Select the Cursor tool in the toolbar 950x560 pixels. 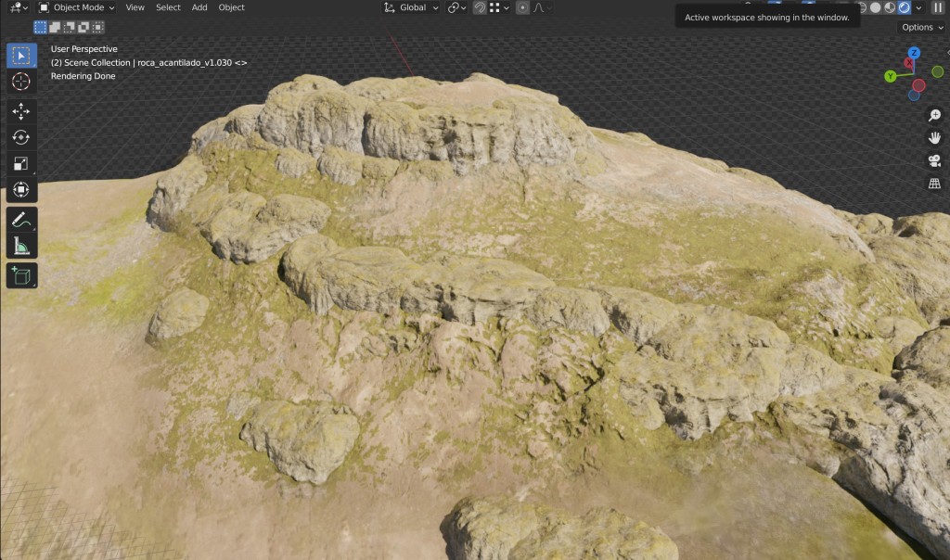[x=21, y=82]
